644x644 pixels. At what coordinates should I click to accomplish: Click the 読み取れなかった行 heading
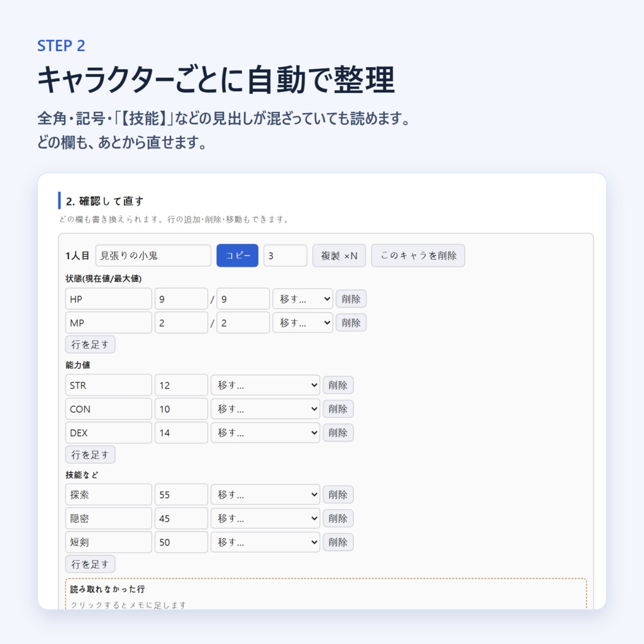click(107, 589)
